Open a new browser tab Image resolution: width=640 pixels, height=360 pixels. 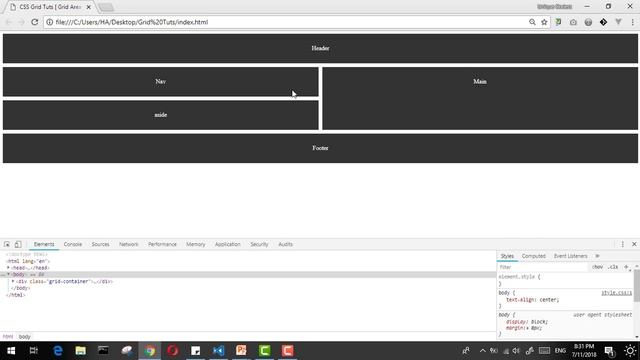(106, 7)
